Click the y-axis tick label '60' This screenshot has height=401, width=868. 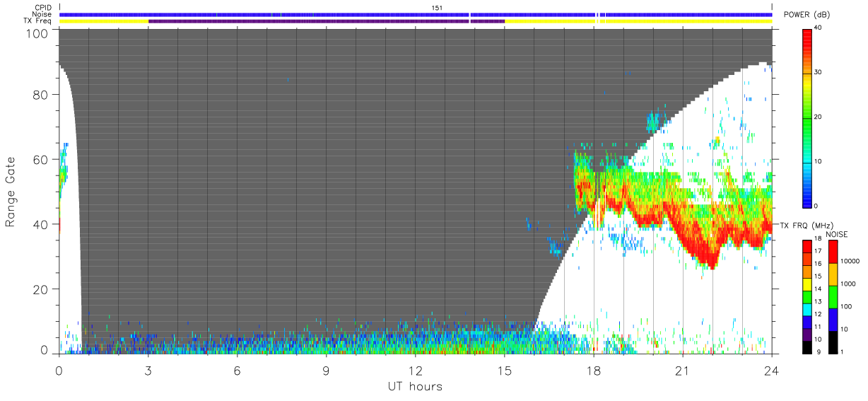(41, 160)
